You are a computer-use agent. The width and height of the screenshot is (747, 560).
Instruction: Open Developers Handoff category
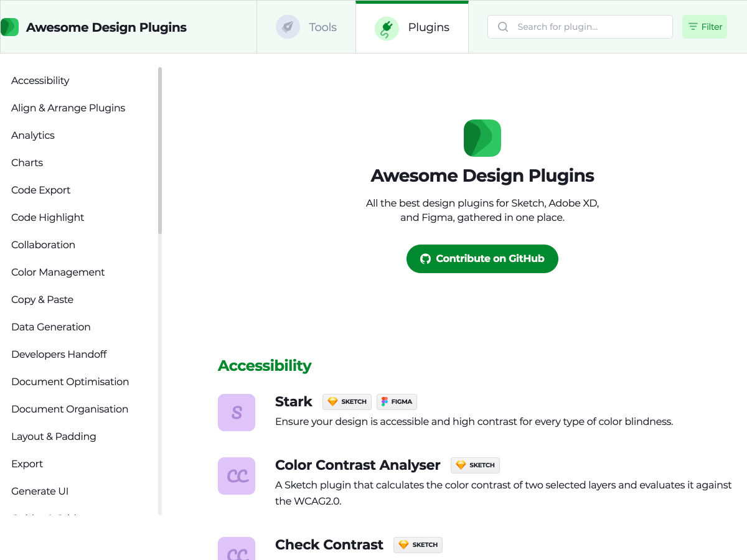59,355
